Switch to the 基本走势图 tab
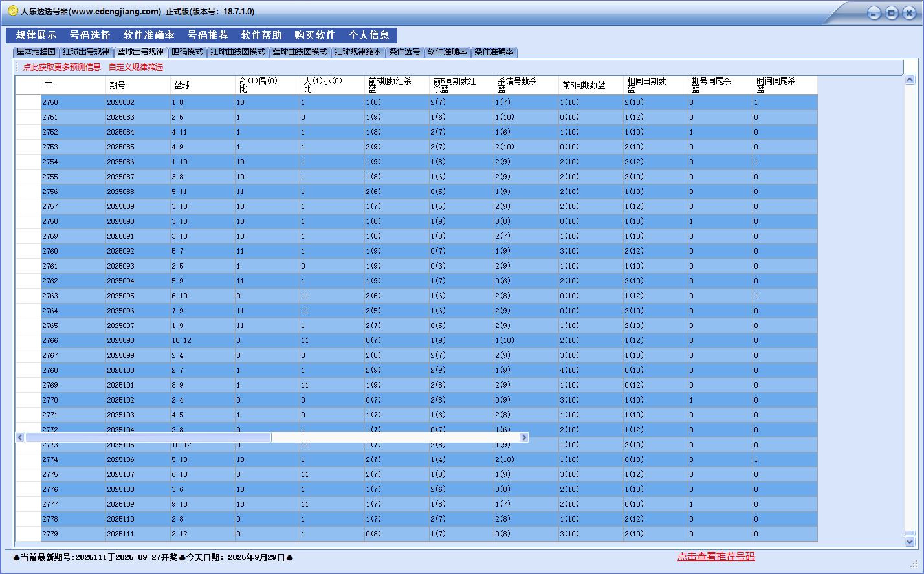924x574 pixels. (x=36, y=52)
